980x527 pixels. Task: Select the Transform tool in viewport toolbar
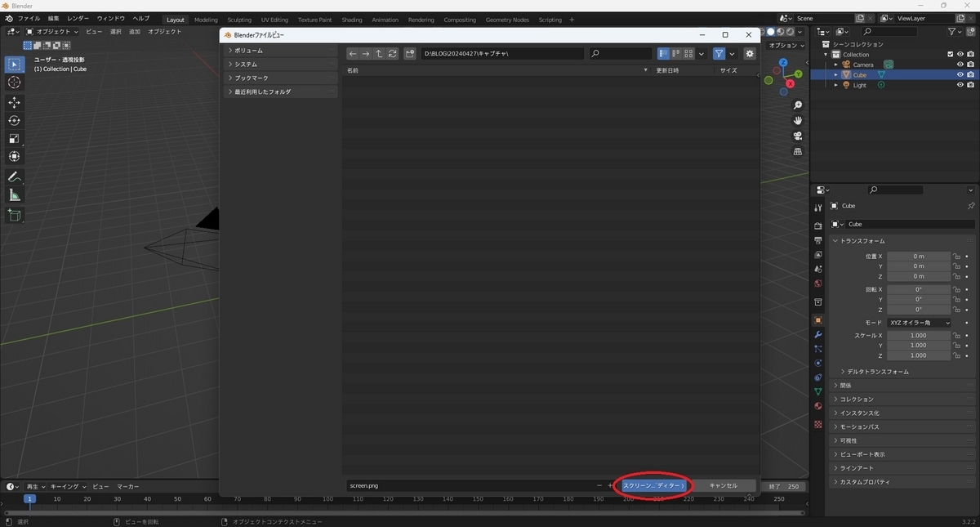pos(15,156)
